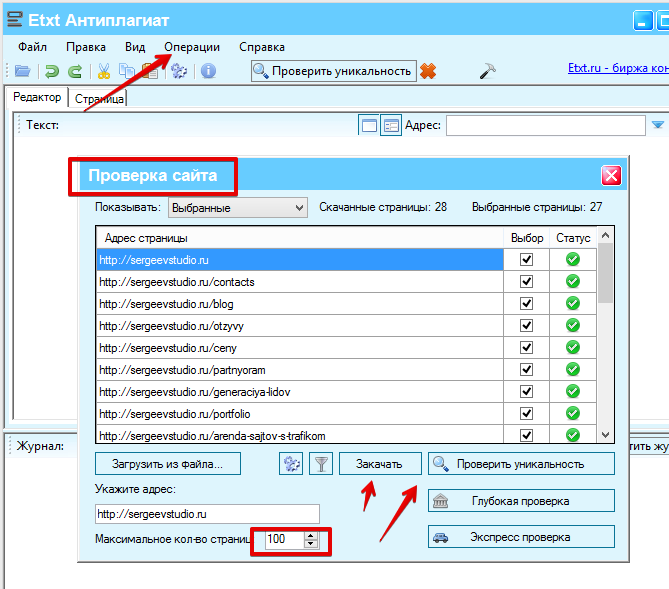The height and width of the screenshot is (589, 669).
Task: Click the blue info icon in toolbar
Action: 208,71
